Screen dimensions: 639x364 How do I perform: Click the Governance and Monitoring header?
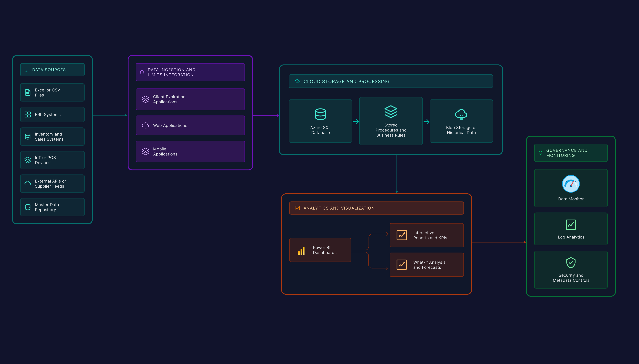point(571,153)
